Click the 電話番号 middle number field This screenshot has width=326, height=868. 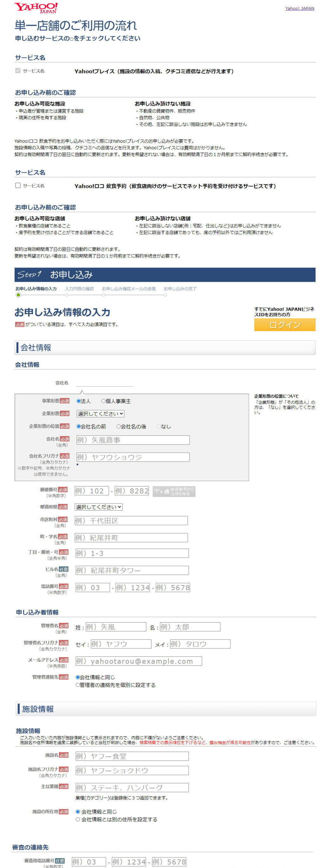(133, 588)
